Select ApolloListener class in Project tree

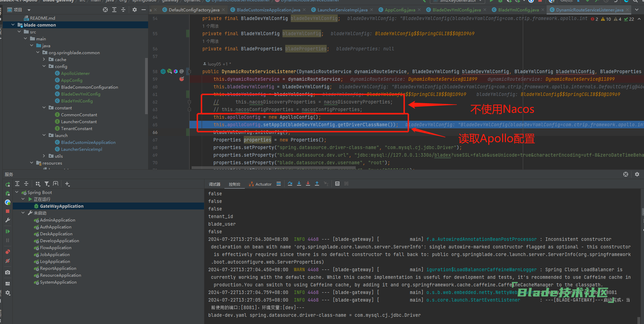75,73
